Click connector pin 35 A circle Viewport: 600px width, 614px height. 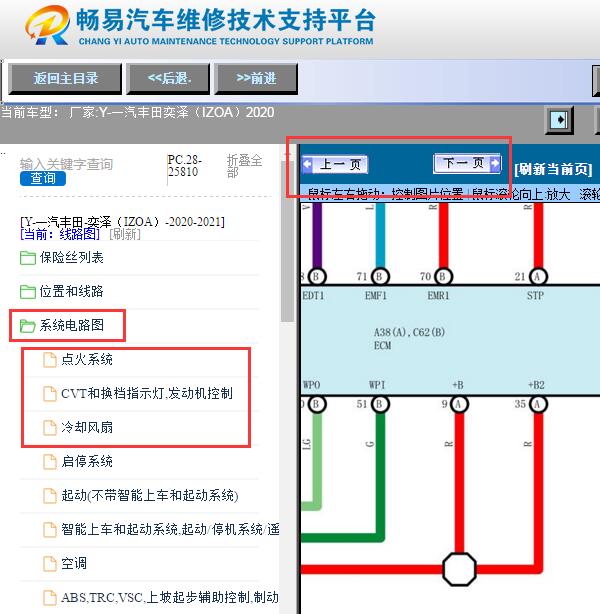(x=538, y=404)
